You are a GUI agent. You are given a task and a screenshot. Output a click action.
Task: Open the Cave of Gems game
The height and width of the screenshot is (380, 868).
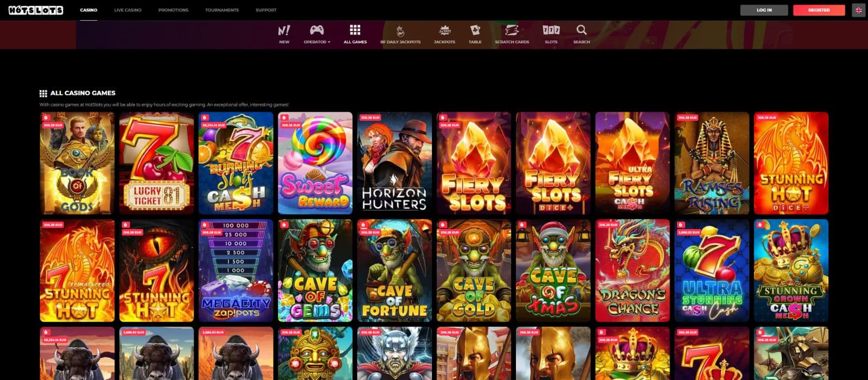click(x=315, y=270)
